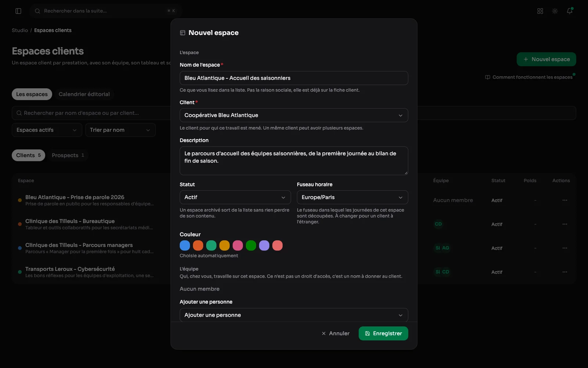Switch to the Les espaces tab
The image size is (588, 368).
32,94
